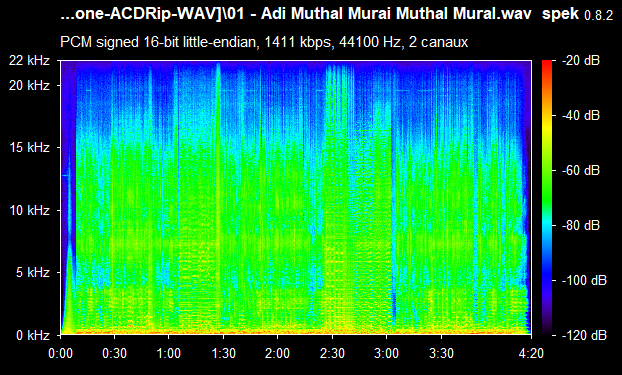Viewport: 622px width, 375px height.
Task: Click the 10 kHz frequency axis label
Action: tap(30, 210)
